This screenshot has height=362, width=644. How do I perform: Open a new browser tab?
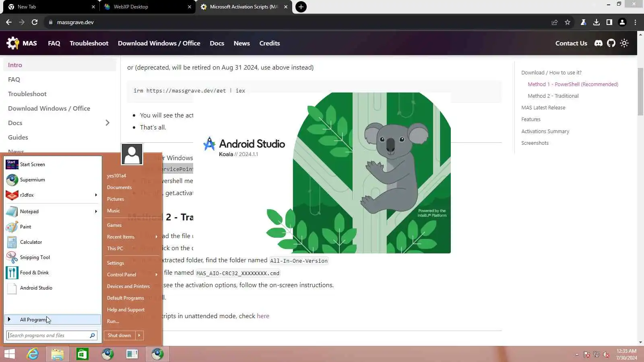click(301, 7)
